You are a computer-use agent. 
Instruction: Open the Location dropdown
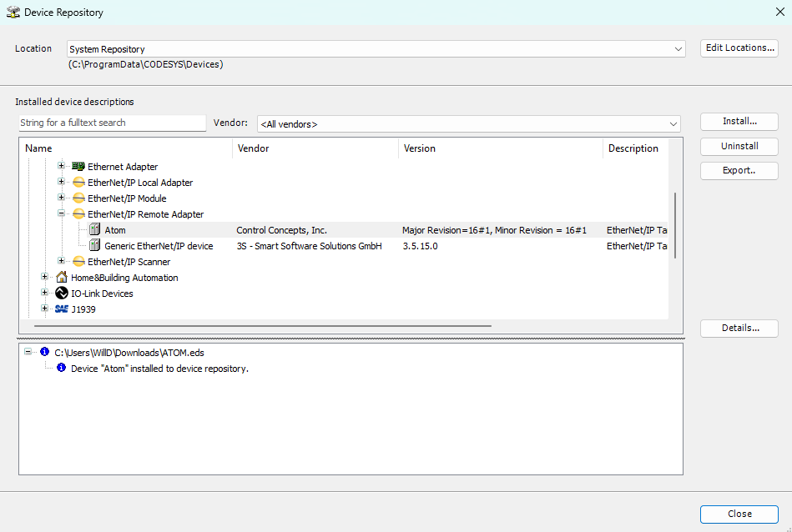tap(678, 48)
